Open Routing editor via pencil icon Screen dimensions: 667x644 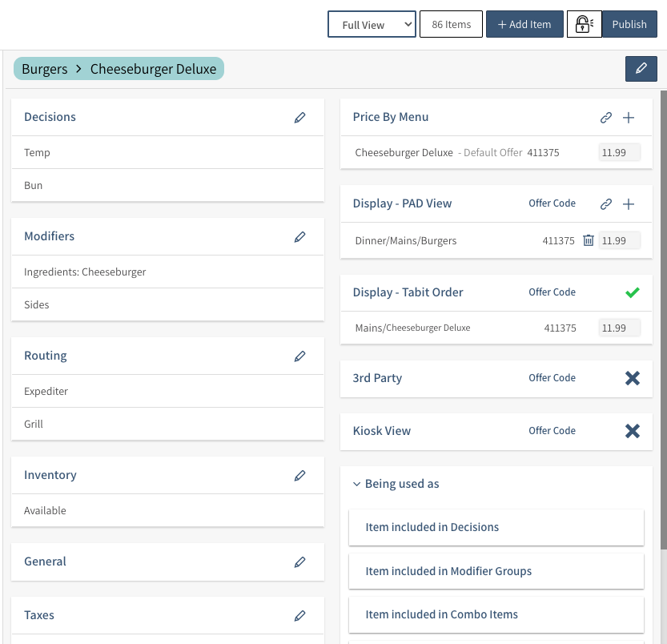(300, 356)
